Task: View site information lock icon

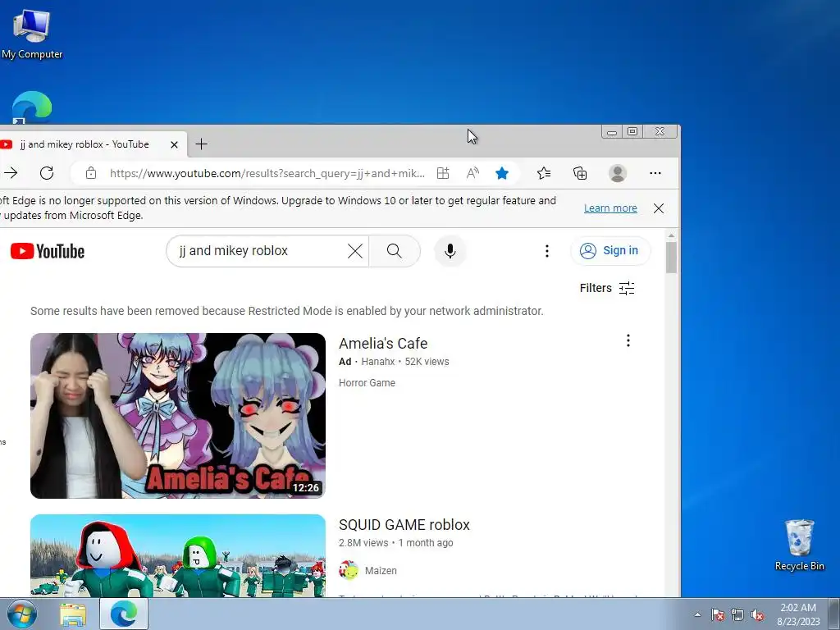Action: [x=91, y=173]
